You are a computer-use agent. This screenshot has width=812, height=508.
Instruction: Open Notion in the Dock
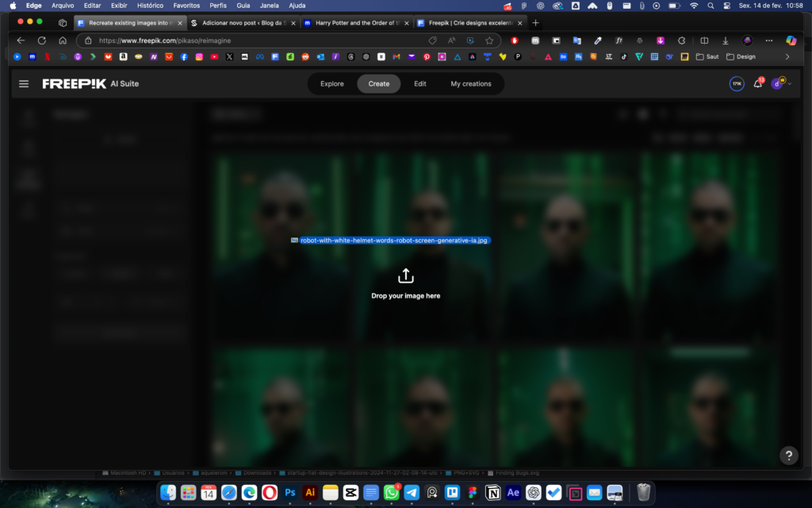coord(493,492)
